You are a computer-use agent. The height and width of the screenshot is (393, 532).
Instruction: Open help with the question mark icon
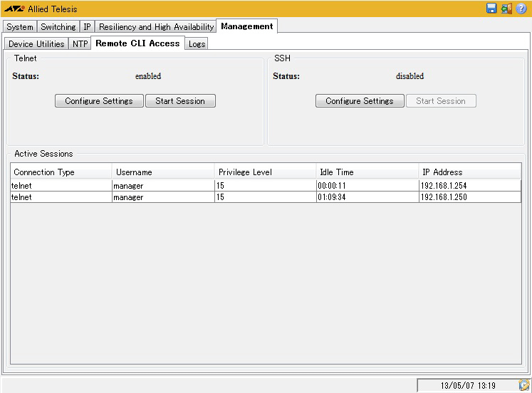(x=521, y=9)
